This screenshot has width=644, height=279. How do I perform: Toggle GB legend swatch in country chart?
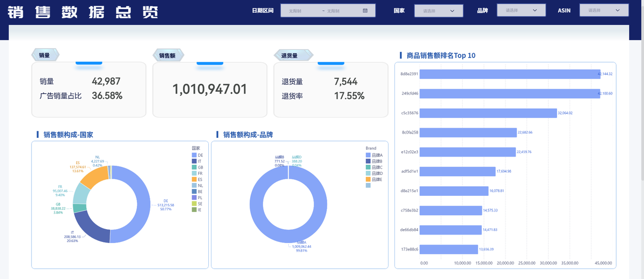point(194,167)
